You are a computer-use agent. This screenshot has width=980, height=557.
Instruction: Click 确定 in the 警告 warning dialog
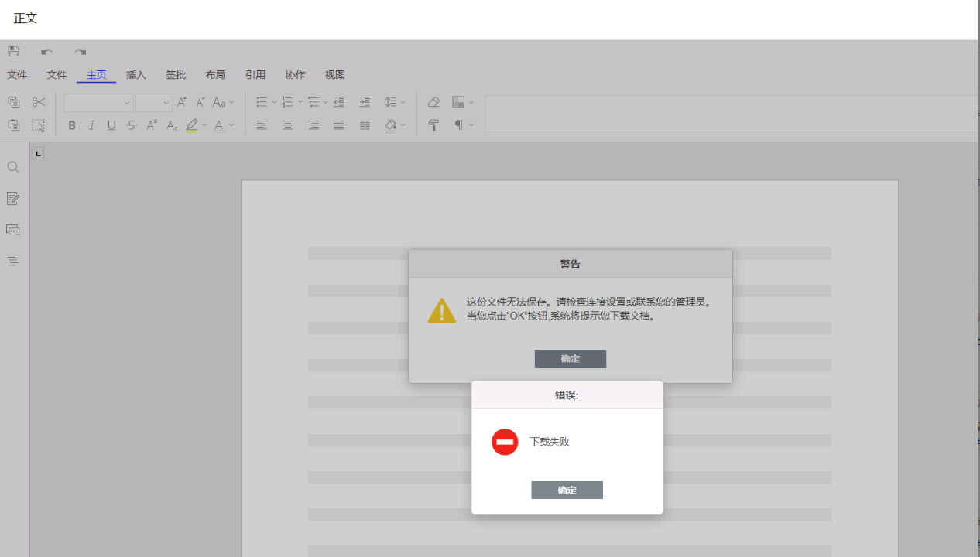pos(570,359)
